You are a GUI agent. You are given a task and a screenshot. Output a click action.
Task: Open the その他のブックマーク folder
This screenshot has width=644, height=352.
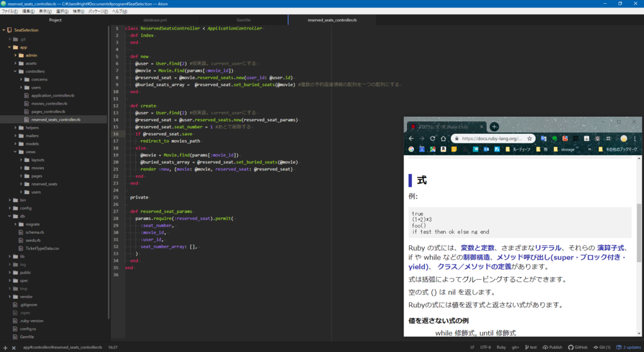coord(618,150)
